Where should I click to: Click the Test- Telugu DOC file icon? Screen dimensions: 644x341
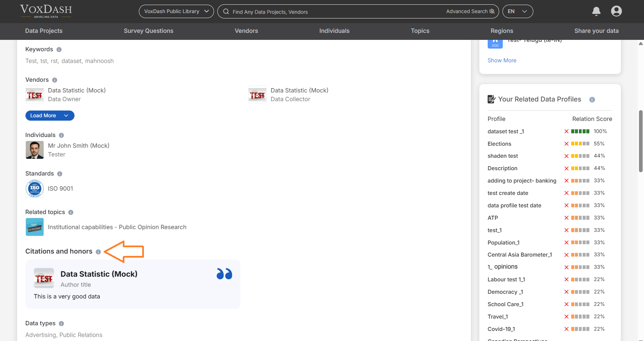coord(495,44)
